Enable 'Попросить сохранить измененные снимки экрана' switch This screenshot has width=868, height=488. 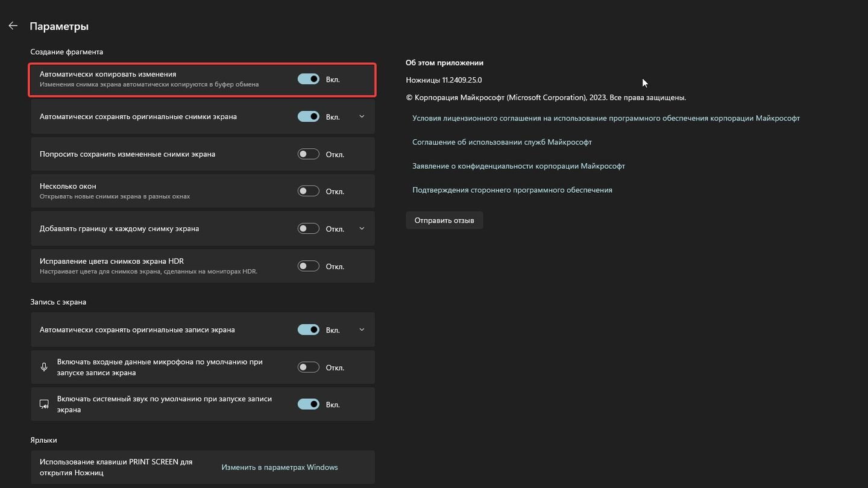click(308, 154)
